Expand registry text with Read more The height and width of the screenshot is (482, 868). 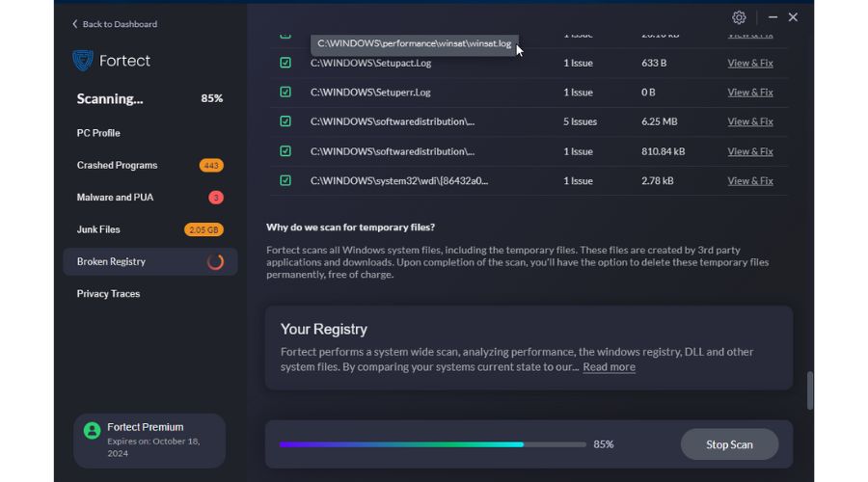coord(609,367)
